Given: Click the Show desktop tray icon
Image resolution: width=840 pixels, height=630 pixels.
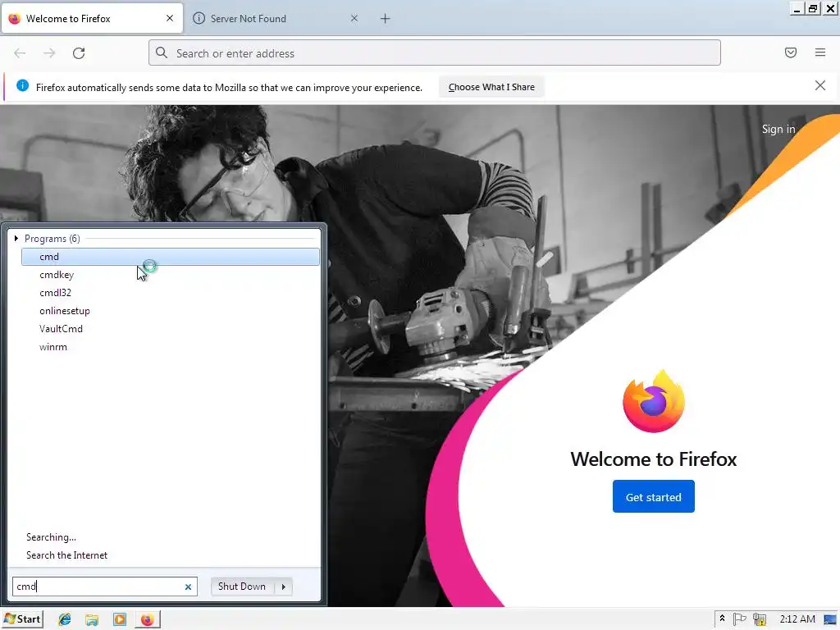Looking at the screenshot, I should click(830, 619).
